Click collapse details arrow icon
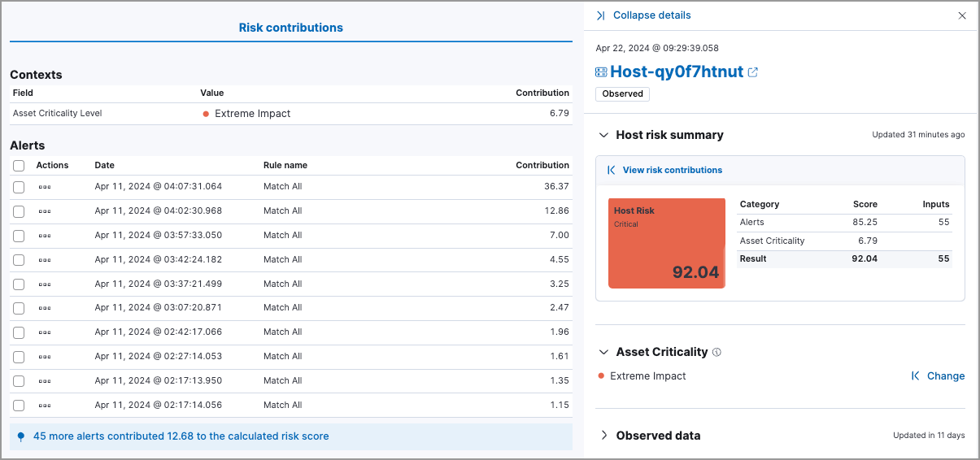980x460 pixels. (x=601, y=15)
